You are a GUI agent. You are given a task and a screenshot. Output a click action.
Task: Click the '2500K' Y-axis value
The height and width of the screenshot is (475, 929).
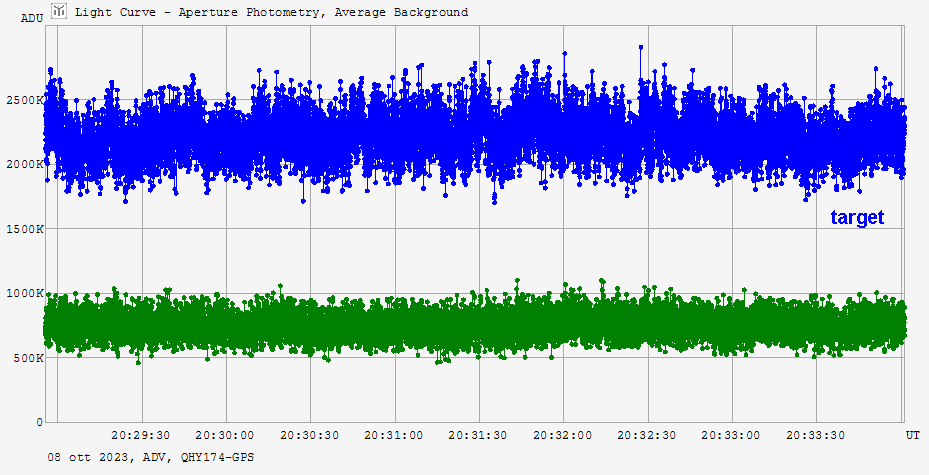click(25, 100)
